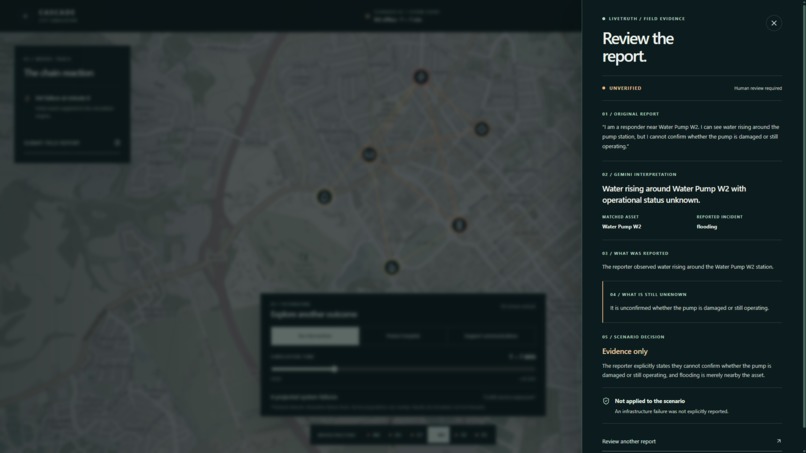Screen dimensions: 806x453
Task: Click the Flooding incident value
Action: pyautogui.click(x=707, y=227)
